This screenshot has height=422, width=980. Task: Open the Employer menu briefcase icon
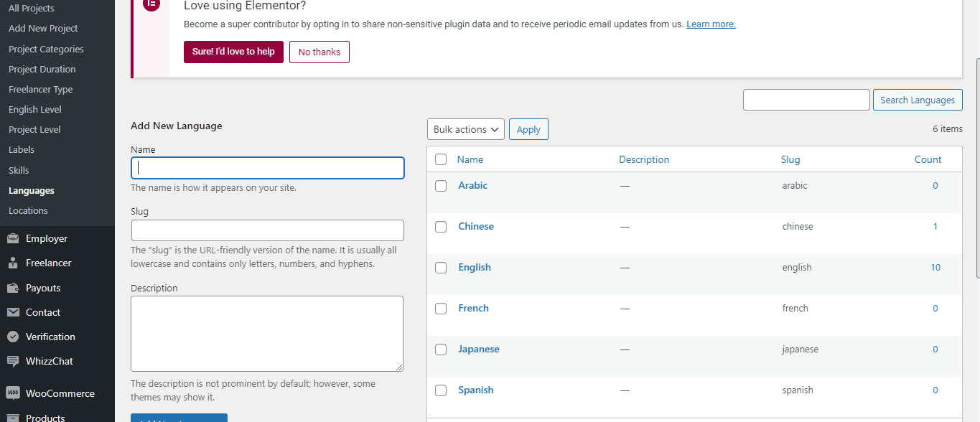(13, 238)
